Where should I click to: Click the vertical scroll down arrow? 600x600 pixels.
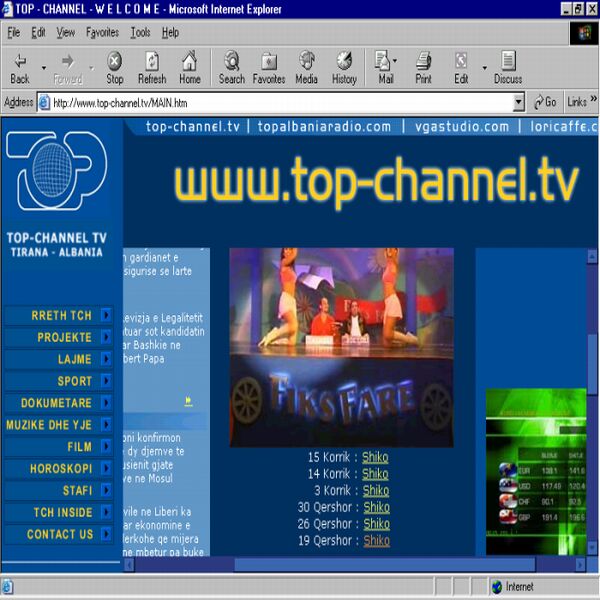[592, 547]
